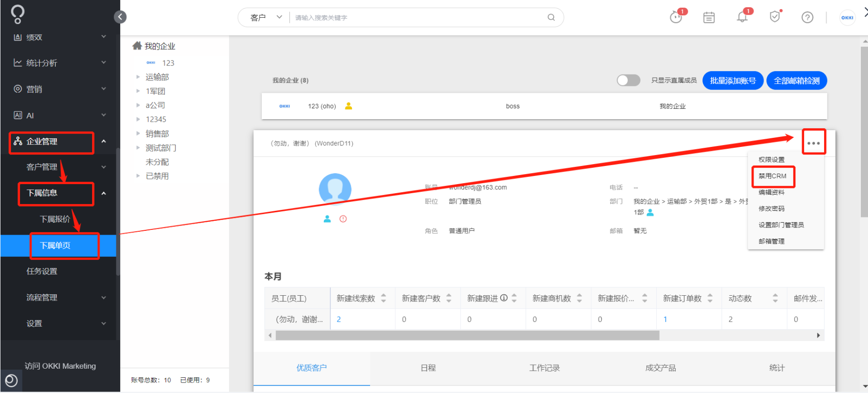This screenshot has height=393, width=868.
Task: Open the calendar schedule icon
Action: click(x=709, y=18)
